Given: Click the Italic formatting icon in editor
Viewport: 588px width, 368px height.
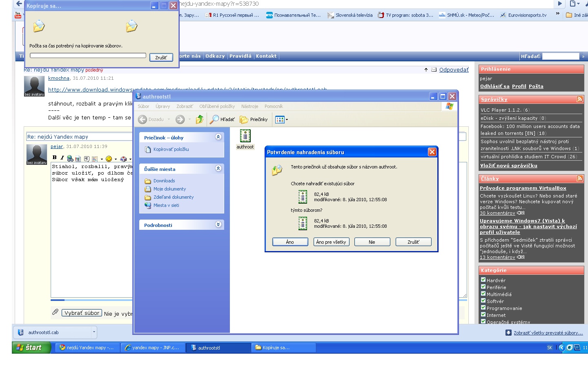Looking at the screenshot, I should click(x=62, y=158).
